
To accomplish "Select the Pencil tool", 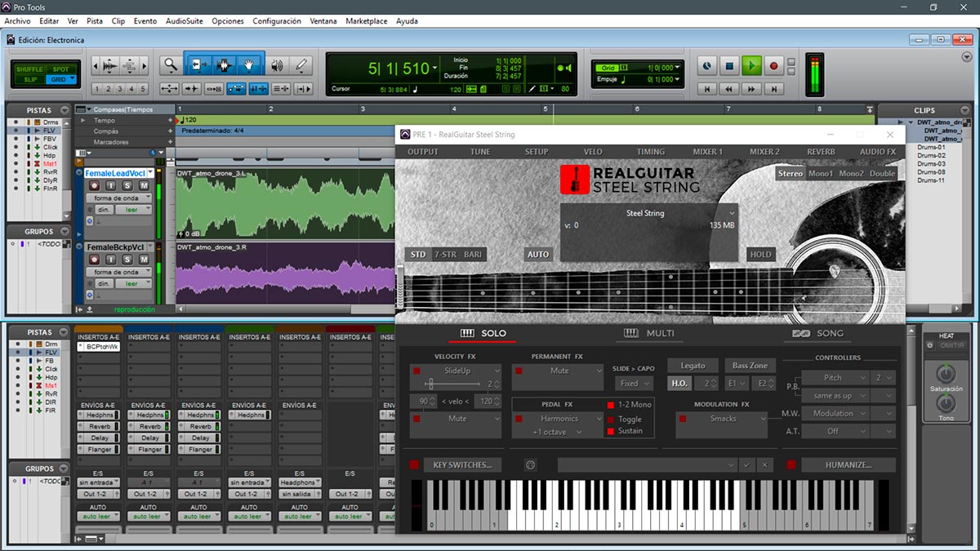I will point(301,65).
